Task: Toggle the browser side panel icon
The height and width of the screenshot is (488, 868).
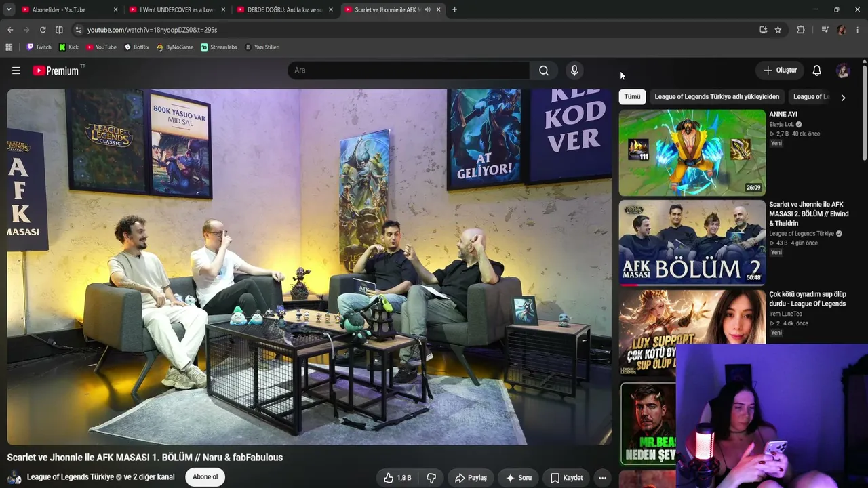Action: (x=59, y=30)
